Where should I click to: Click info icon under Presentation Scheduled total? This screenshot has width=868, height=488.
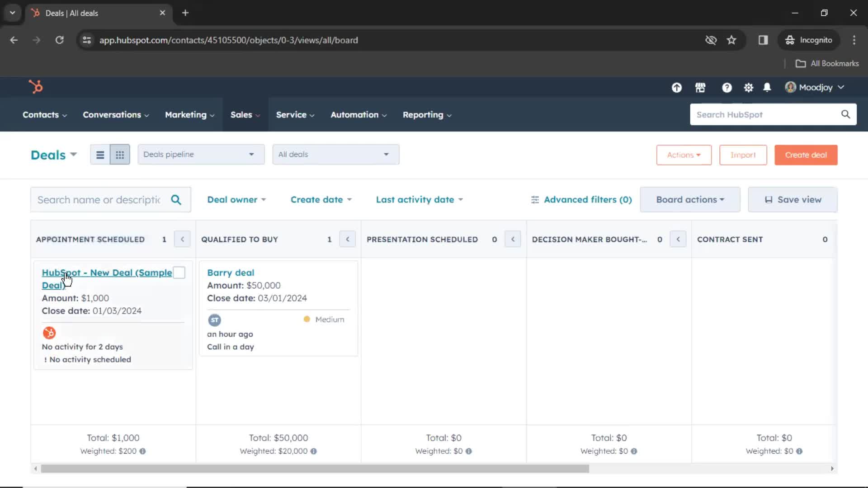pyautogui.click(x=469, y=451)
